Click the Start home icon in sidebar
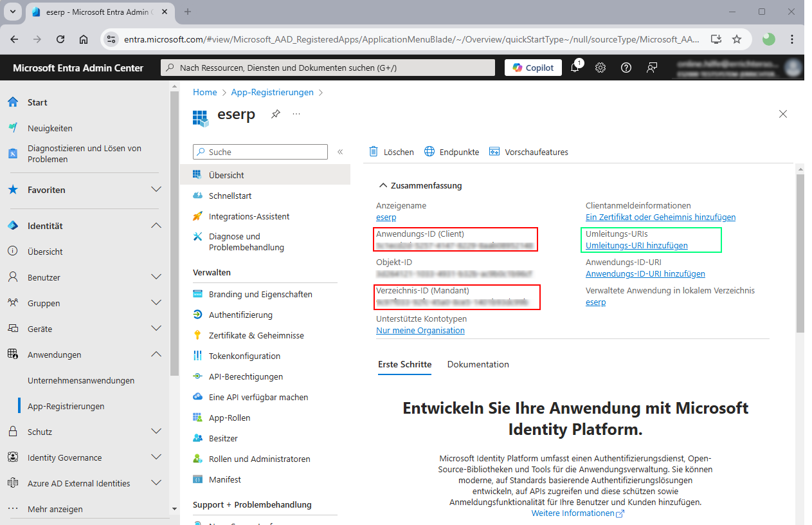The width and height of the screenshot is (812, 525). click(13, 102)
